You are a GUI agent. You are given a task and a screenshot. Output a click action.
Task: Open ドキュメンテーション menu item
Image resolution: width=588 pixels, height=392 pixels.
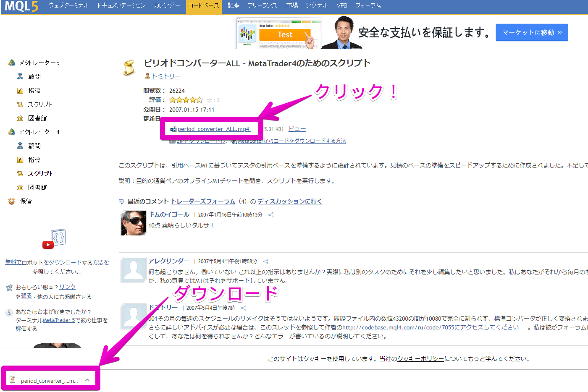click(121, 5)
